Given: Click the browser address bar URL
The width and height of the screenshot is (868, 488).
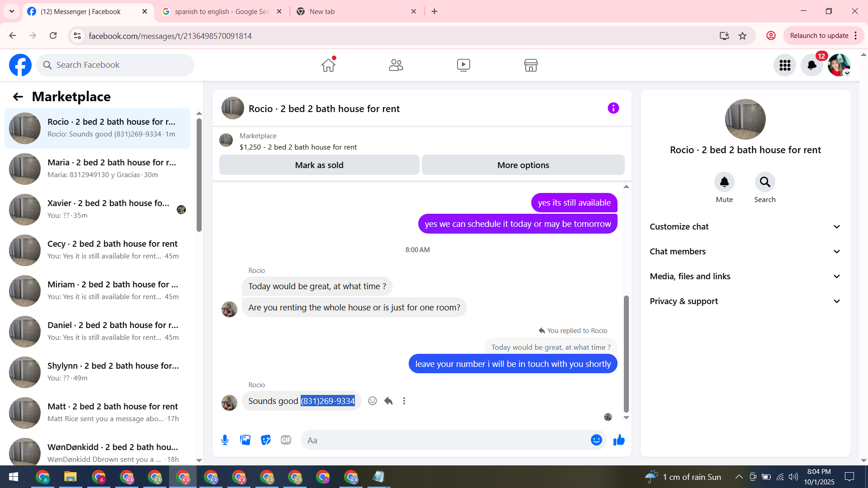Looking at the screenshot, I should tap(170, 36).
